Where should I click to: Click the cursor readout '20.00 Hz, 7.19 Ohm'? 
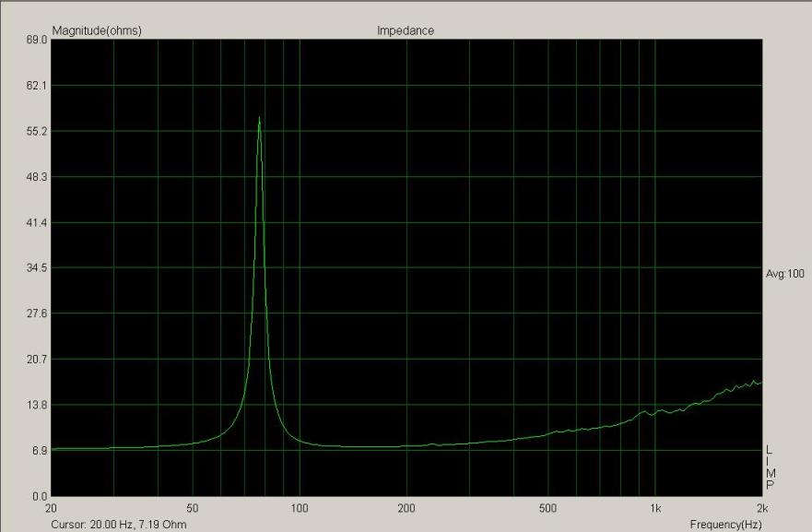(138, 525)
